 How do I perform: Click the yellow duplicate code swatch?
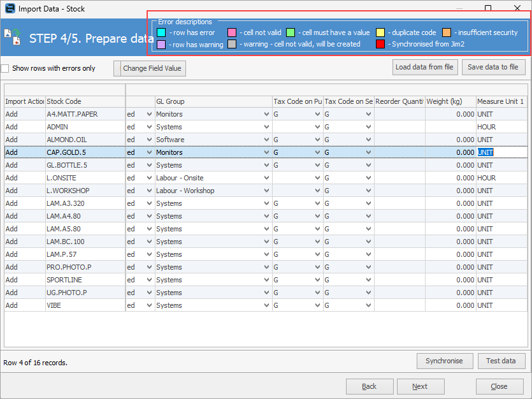click(380, 33)
